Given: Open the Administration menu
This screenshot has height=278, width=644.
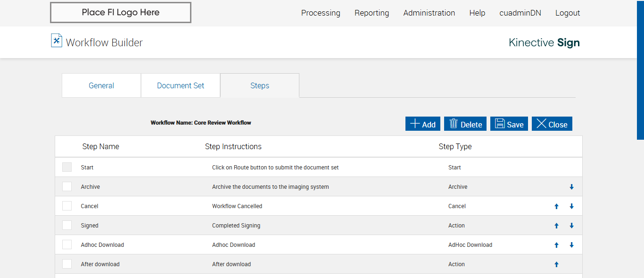Looking at the screenshot, I should 429,13.
